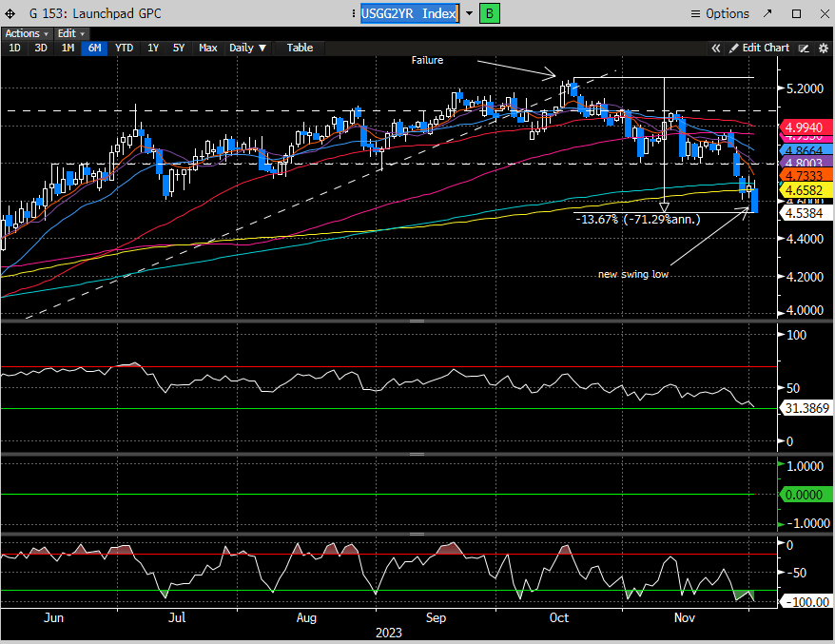Click the green B launchpad button
835x644 pixels.
tap(489, 13)
